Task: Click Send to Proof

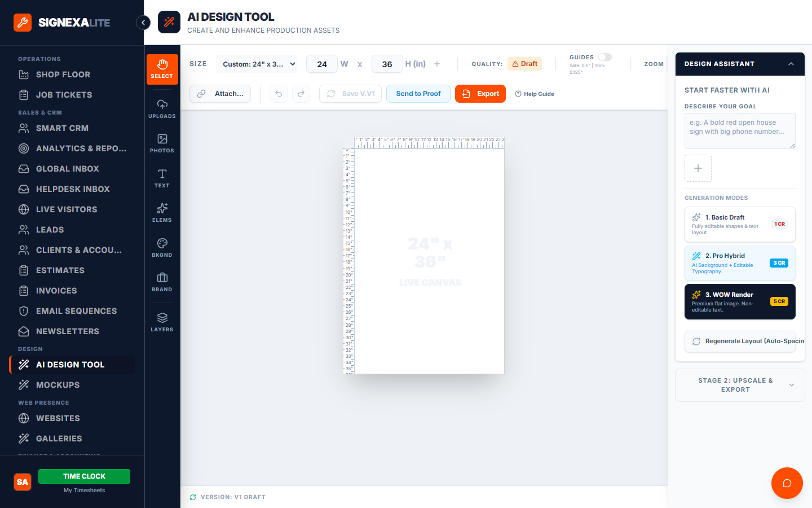Action: (x=418, y=93)
